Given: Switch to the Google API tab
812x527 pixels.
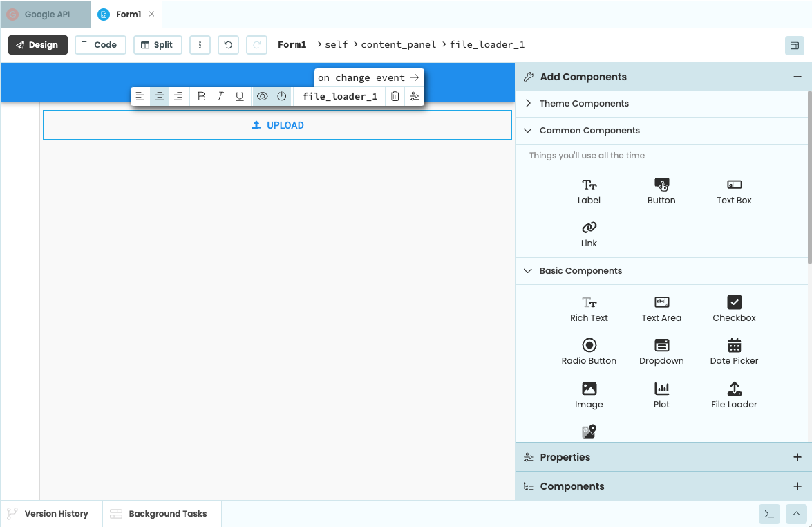Looking at the screenshot, I should 46,14.
